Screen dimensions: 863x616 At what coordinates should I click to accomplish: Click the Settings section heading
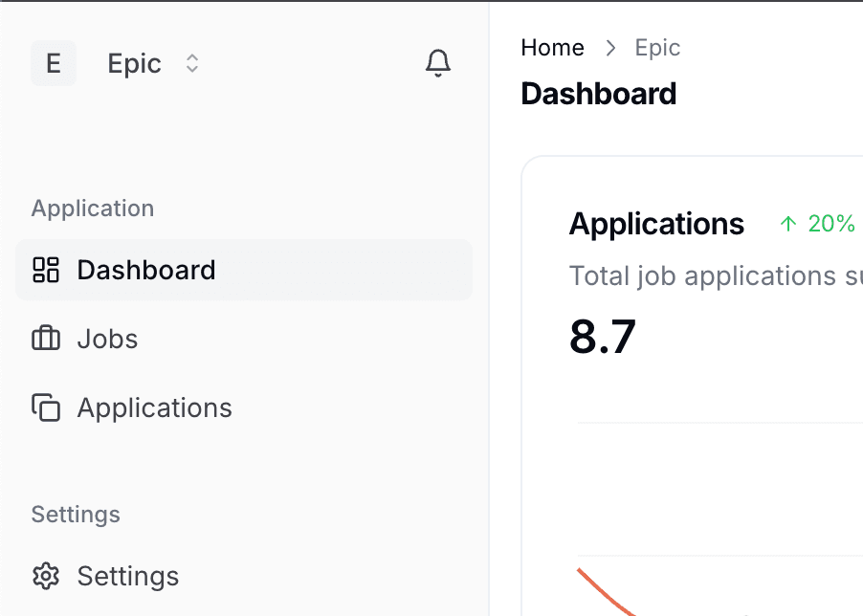click(76, 515)
